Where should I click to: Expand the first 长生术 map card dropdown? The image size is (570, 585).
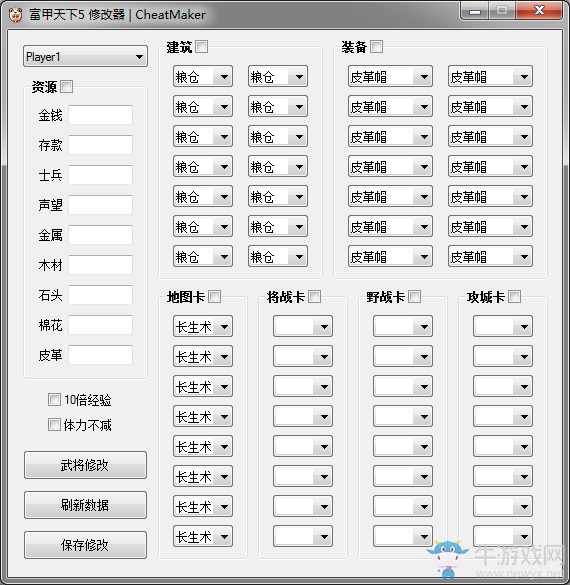(203, 326)
